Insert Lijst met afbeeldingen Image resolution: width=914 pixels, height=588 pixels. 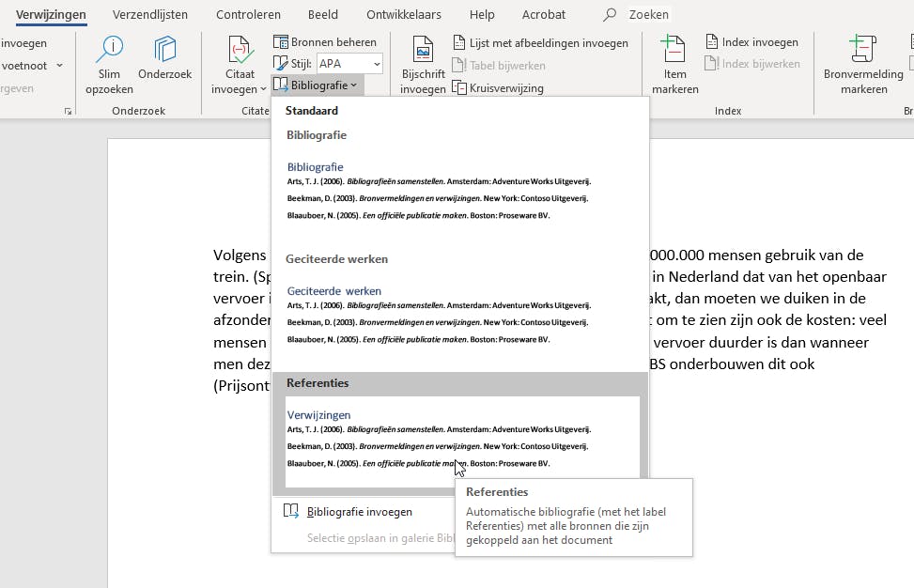click(x=541, y=42)
